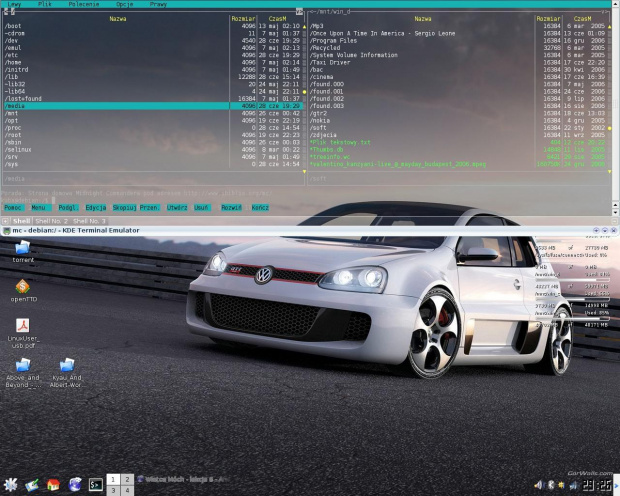The image size is (620, 496).
Task: Click the Winter Moch taskbar entry
Action: click(x=183, y=479)
